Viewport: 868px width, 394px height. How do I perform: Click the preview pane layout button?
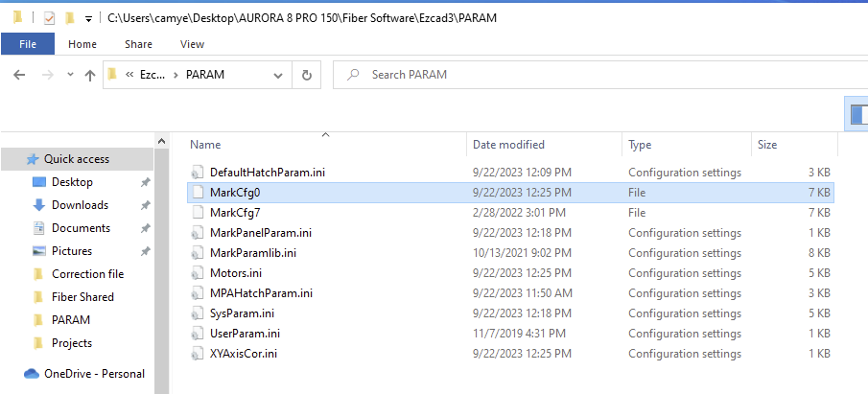coord(856,114)
